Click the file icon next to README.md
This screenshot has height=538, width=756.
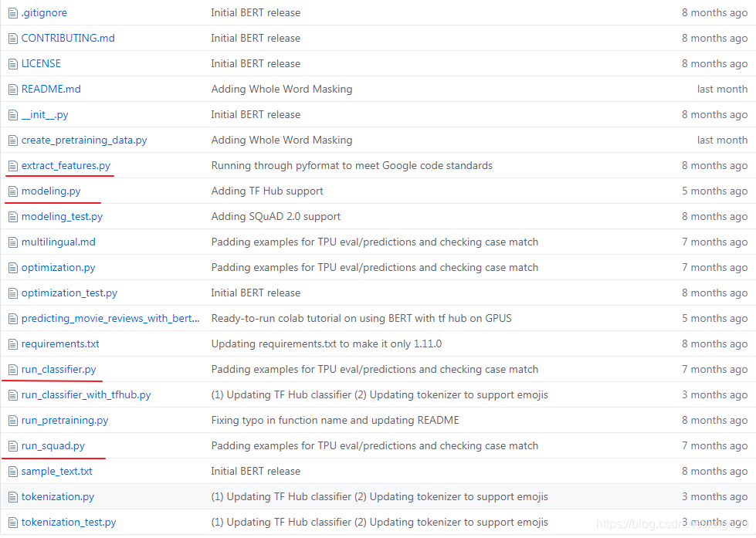(13, 90)
